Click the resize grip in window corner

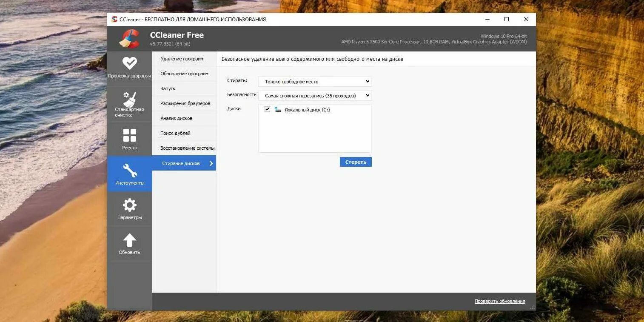(532, 307)
